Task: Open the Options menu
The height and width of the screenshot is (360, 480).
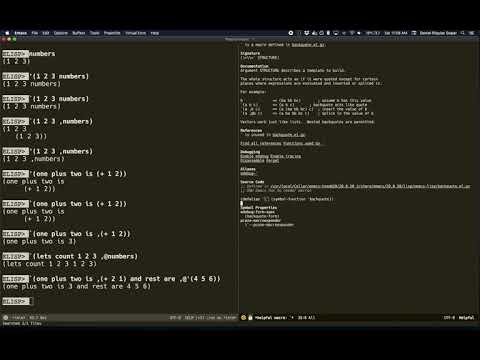Action: pyautogui.click(x=61, y=33)
